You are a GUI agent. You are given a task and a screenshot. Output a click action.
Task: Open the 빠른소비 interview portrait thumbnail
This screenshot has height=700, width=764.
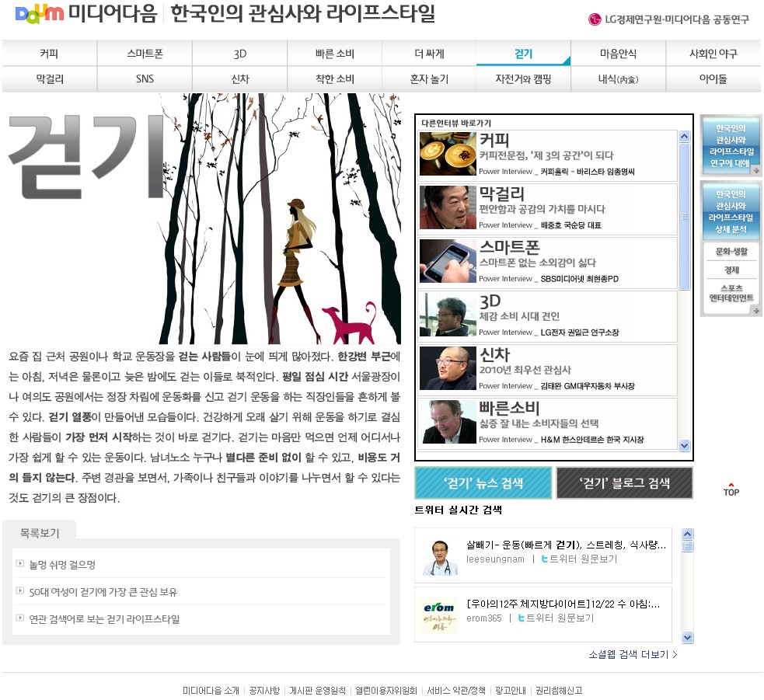(448, 422)
